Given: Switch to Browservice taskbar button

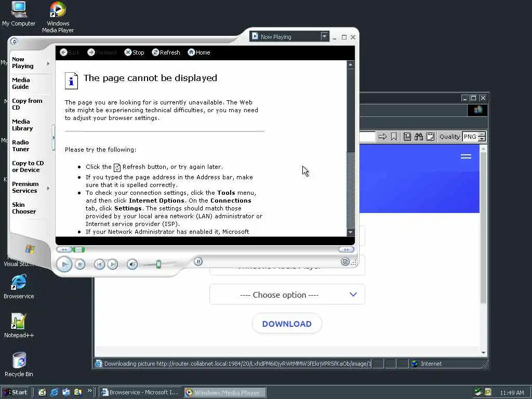Looking at the screenshot, I should [x=140, y=393].
